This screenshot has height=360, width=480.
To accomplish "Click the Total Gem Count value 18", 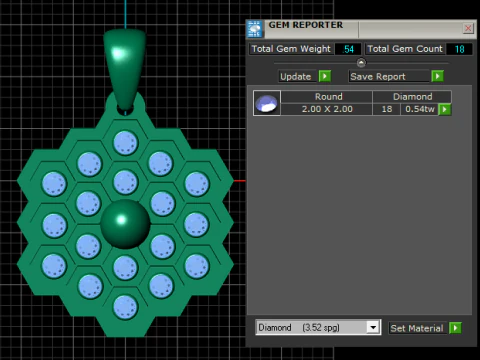I will coord(459,49).
